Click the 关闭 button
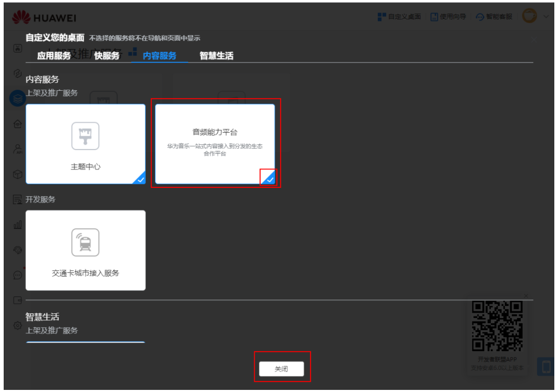 282,369
